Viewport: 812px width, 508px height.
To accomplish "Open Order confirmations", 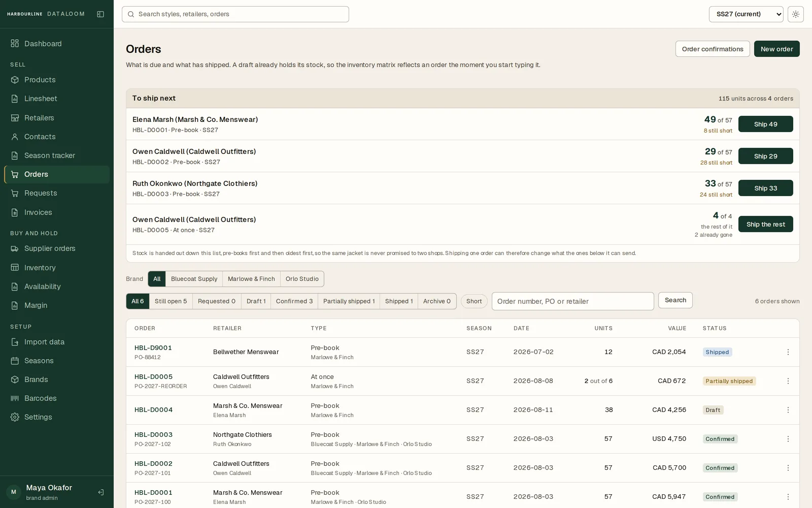I will pyautogui.click(x=713, y=49).
